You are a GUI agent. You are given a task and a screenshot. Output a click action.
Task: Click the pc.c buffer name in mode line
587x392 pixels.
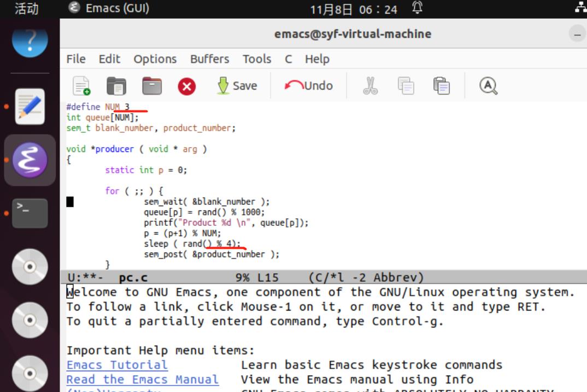pos(133,277)
